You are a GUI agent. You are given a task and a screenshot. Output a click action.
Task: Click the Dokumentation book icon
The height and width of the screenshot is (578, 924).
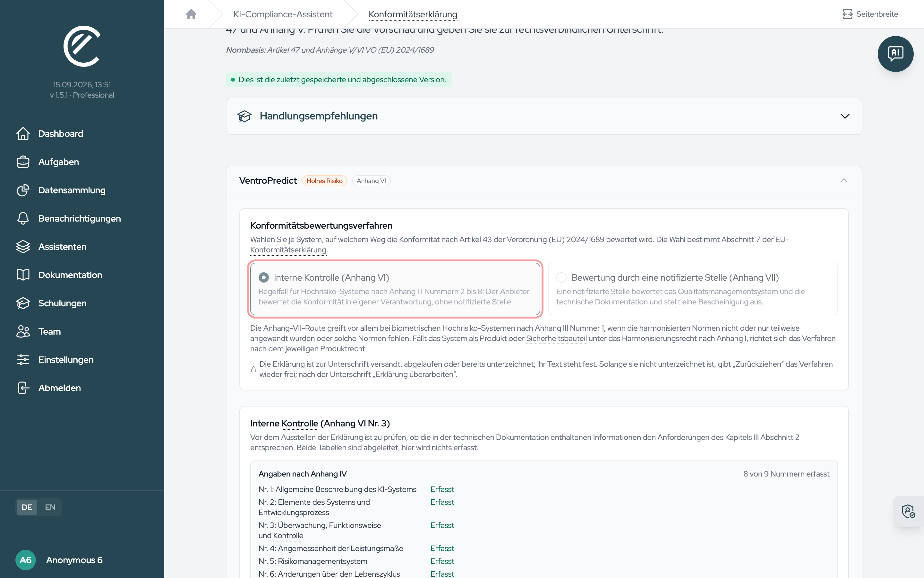(23, 275)
